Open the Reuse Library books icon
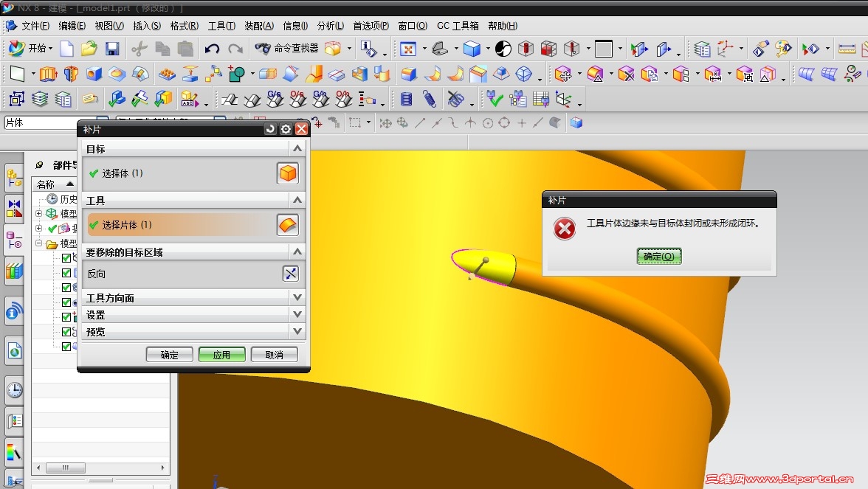The image size is (868, 489). (15, 271)
